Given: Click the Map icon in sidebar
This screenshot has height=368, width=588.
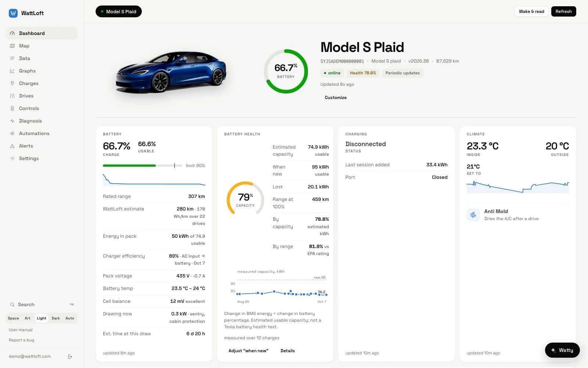Looking at the screenshot, I should [12, 46].
